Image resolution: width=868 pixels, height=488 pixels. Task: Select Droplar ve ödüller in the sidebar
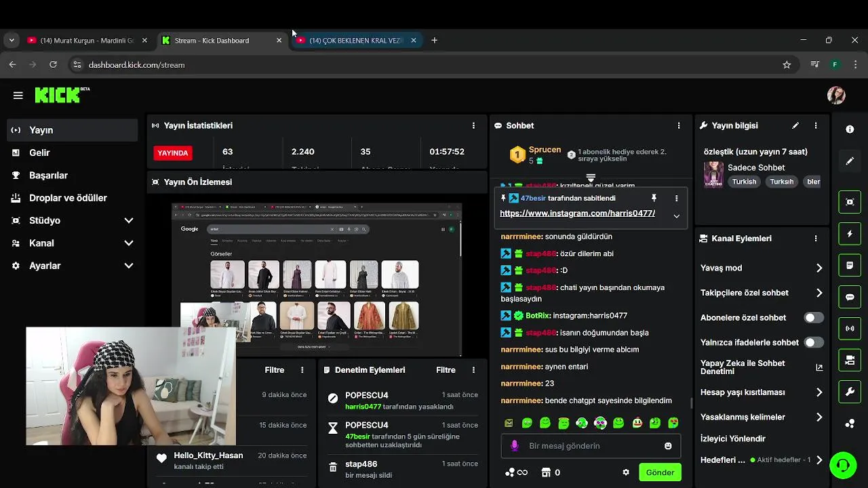pyautogui.click(x=73, y=198)
